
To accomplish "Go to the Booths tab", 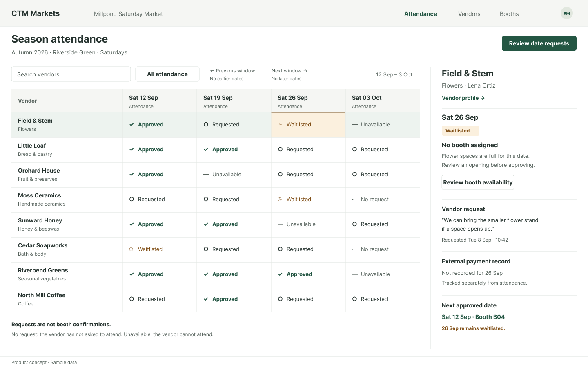I will 509,14.
